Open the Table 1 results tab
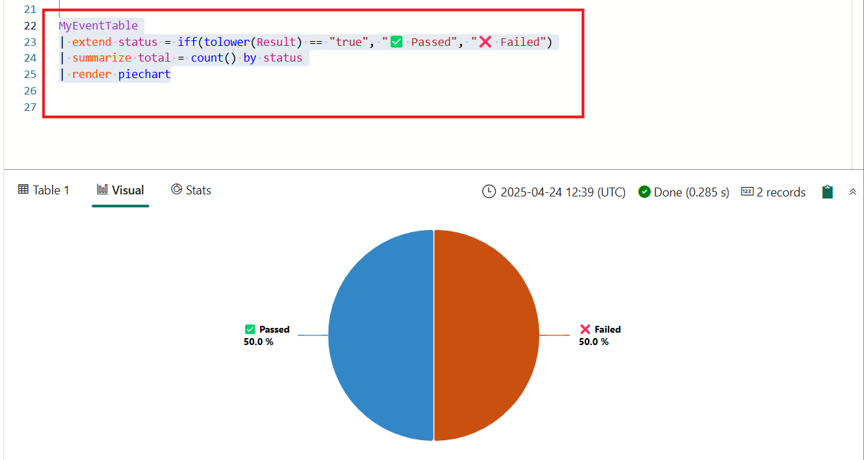Image resolution: width=868 pixels, height=460 pixels. [x=44, y=190]
